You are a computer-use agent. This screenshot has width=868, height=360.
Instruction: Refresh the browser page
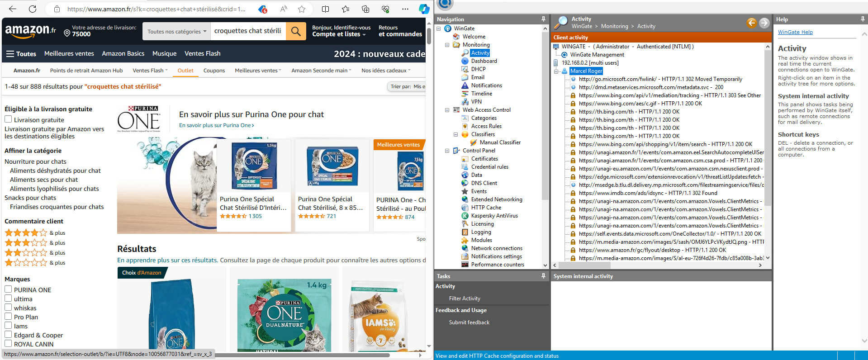(33, 9)
